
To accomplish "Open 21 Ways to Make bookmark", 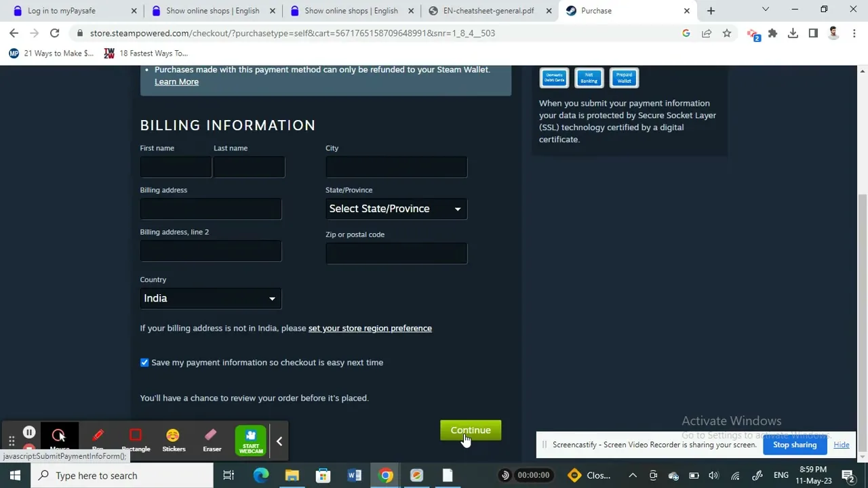I will click(52, 53).
